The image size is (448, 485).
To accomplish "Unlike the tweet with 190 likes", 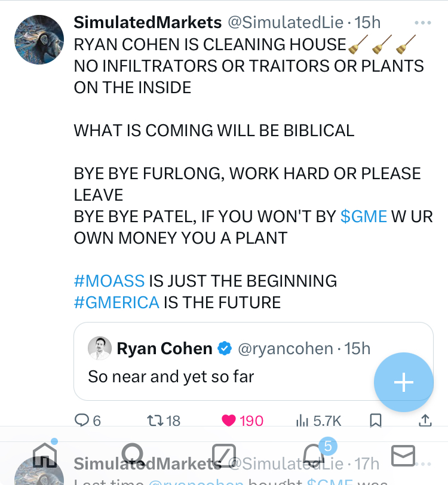I will point(229,420).
